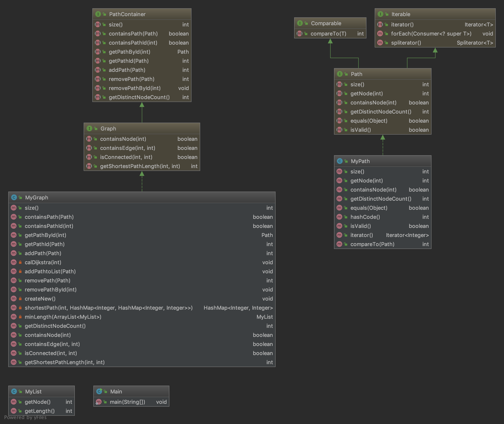Select getShortestPathLength(int, int) in MyGraph
Screen dimensions: 504x424
tap(64, 362)
